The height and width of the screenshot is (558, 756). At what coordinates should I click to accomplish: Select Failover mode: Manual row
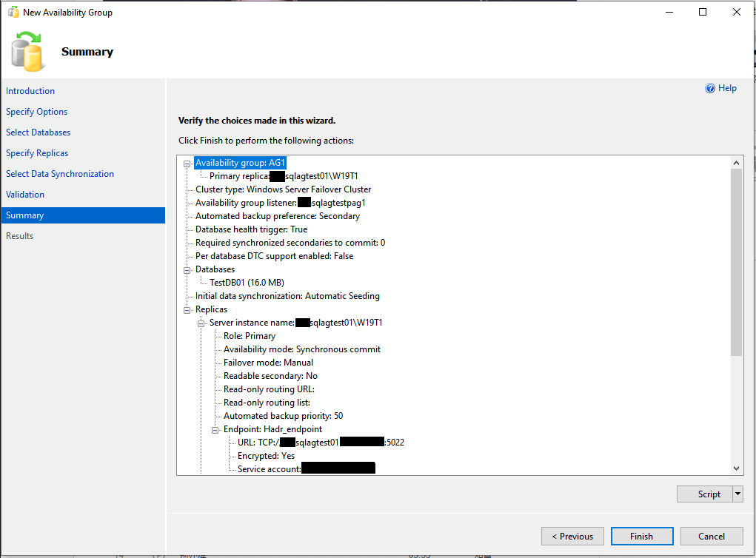pos(268,363)
